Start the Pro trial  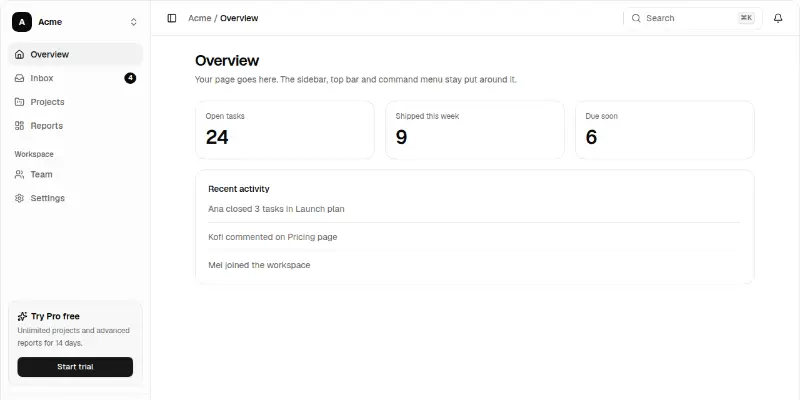(x=75, y=367)
